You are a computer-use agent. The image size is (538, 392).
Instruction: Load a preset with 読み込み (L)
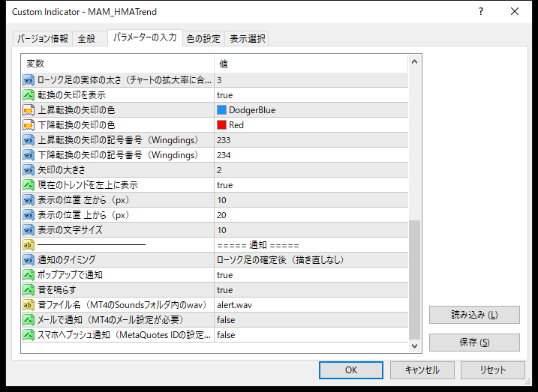pyautogui.click(x=474, y=315)
